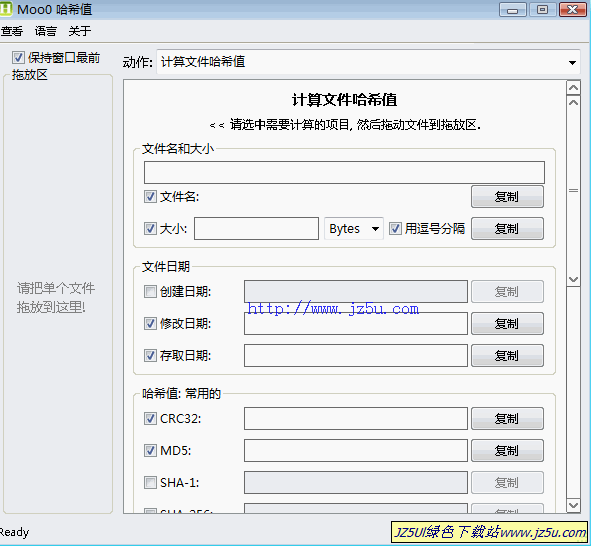Toggle the MD5 checkbox
The image size is (591, 546).
(150, 450)
